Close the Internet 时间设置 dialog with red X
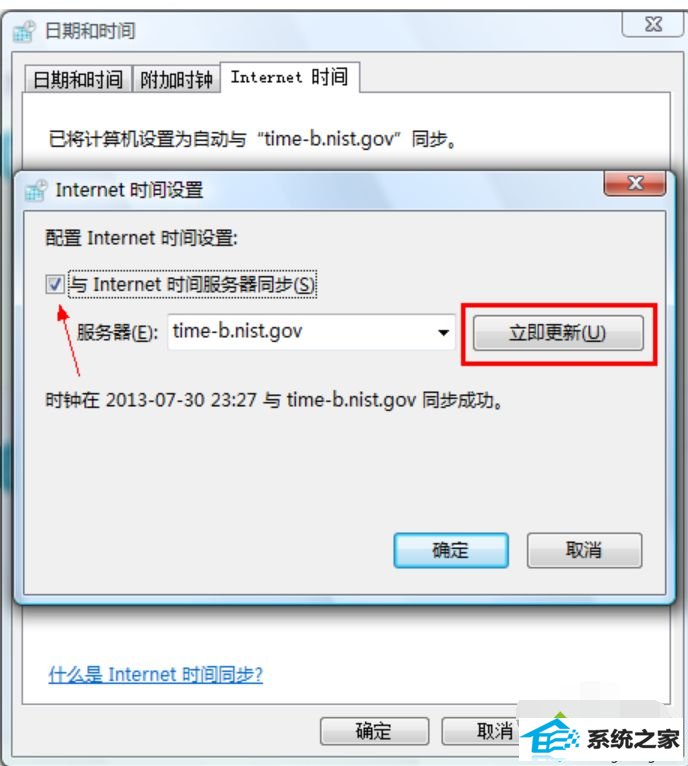 [x=635, y=183]
